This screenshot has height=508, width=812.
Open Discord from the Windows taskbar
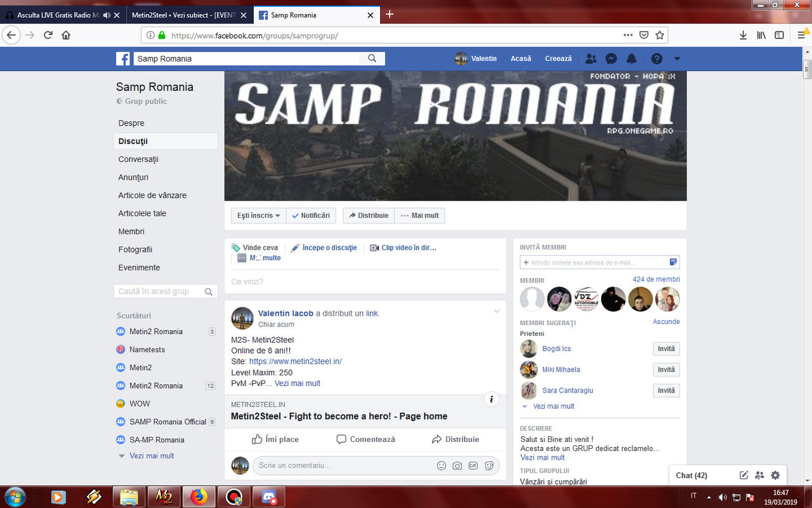coord(268,497)
